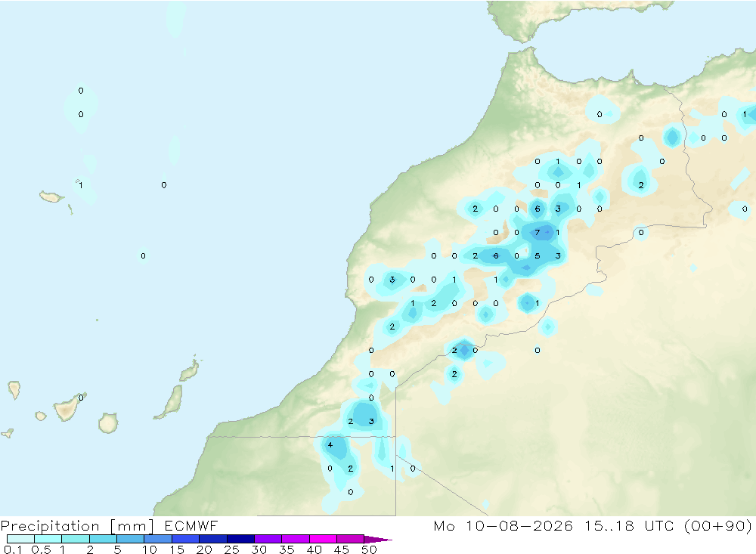Viewport: 756px width, 554px height.
Task: Click the date text "10-08-2026"
Action: (x=519, y=525)
